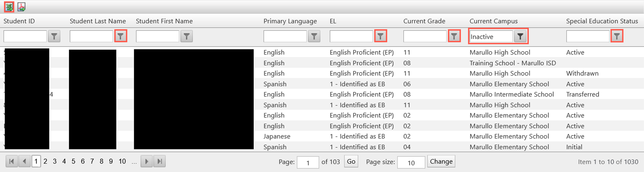Open the EL column filter menu

(x=380, y=36)
